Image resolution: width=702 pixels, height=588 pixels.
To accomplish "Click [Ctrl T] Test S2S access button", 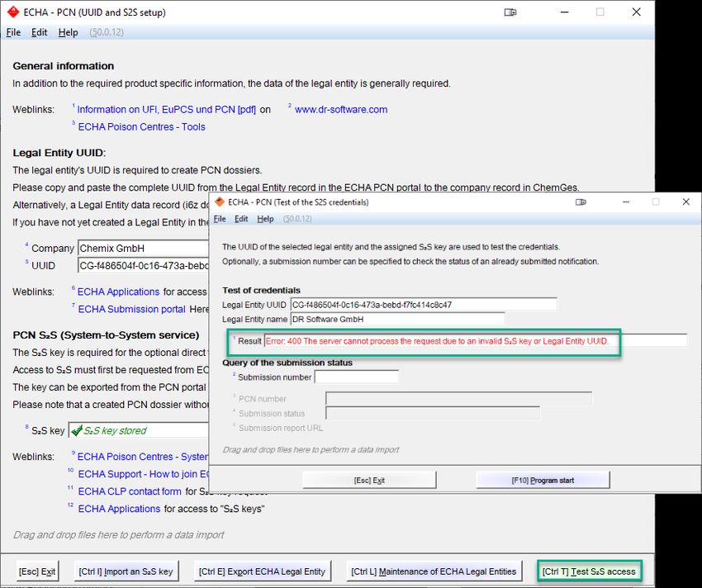I will (x=589, y=571).
